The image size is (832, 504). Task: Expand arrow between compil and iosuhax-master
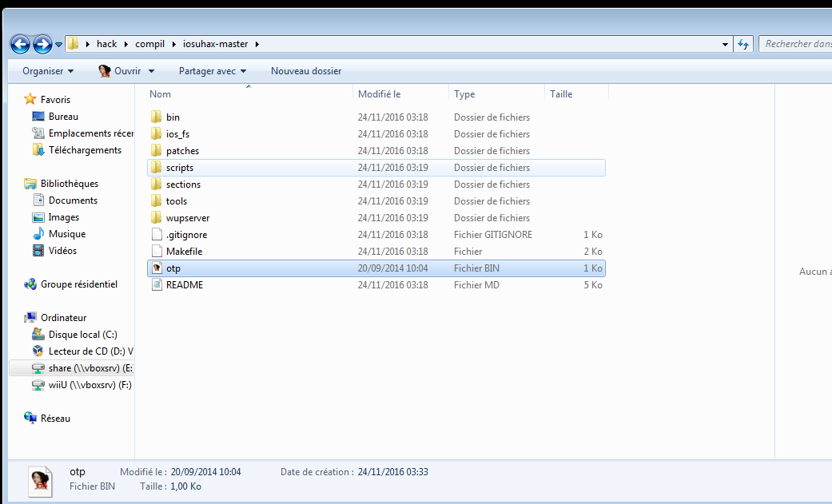(x=173, y=44)
